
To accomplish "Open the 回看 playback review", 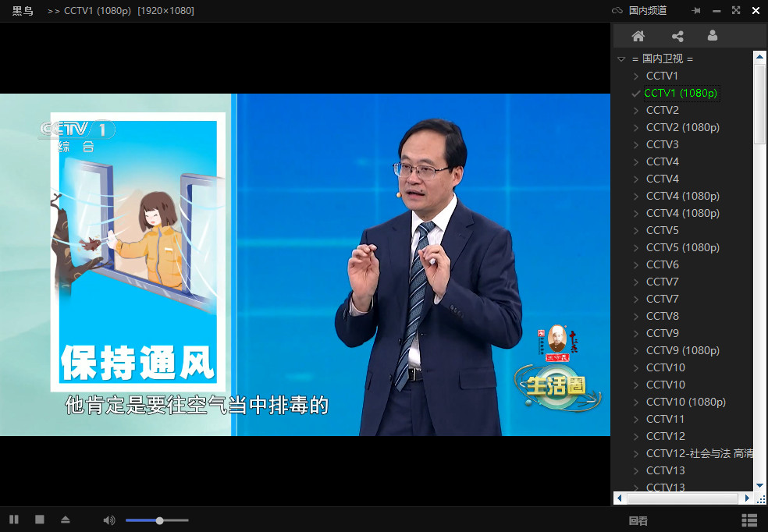I will coord(638,521).
